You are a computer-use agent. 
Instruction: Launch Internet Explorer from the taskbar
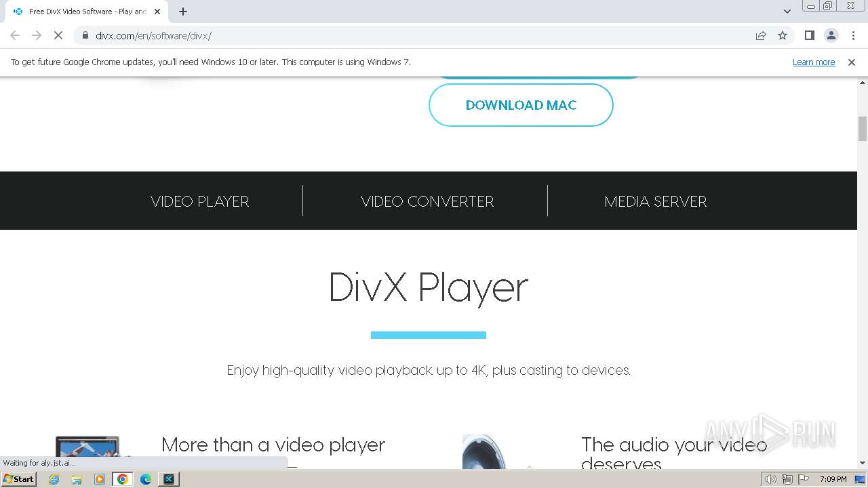(x=54, y=479)
